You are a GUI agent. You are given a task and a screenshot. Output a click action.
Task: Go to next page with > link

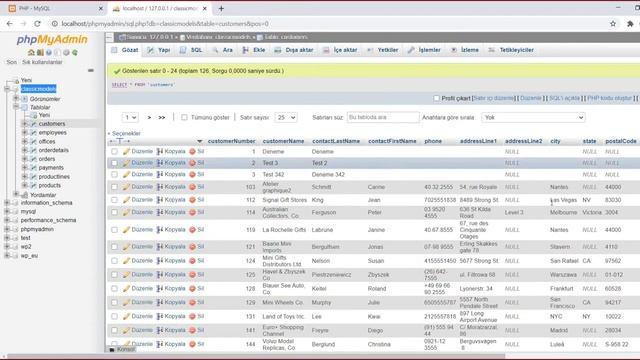[149, 118]
